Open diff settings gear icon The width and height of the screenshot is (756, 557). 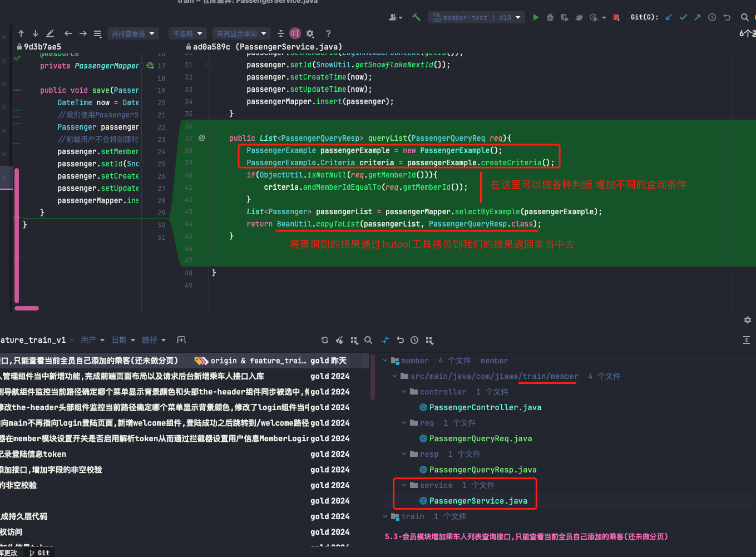pos(310,33)
